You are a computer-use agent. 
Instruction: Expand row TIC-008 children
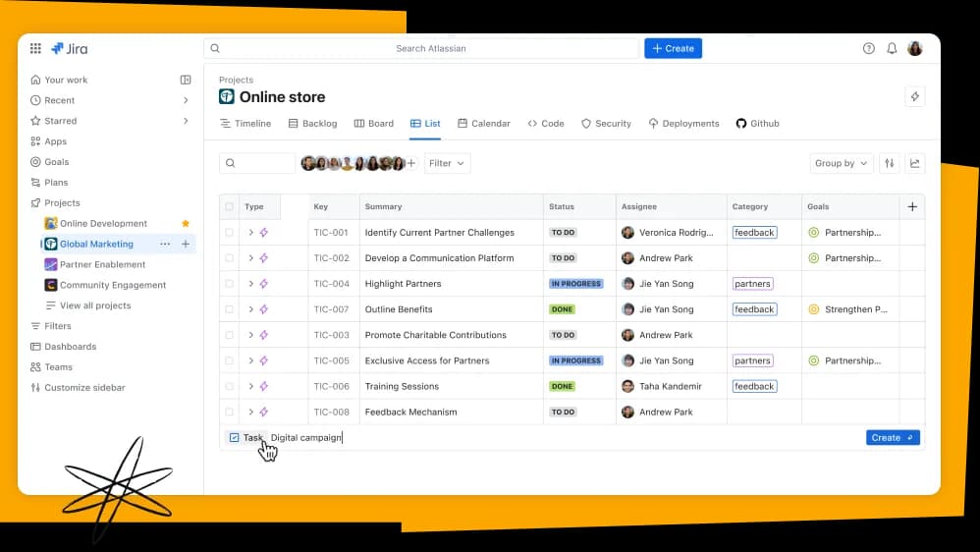250,412
